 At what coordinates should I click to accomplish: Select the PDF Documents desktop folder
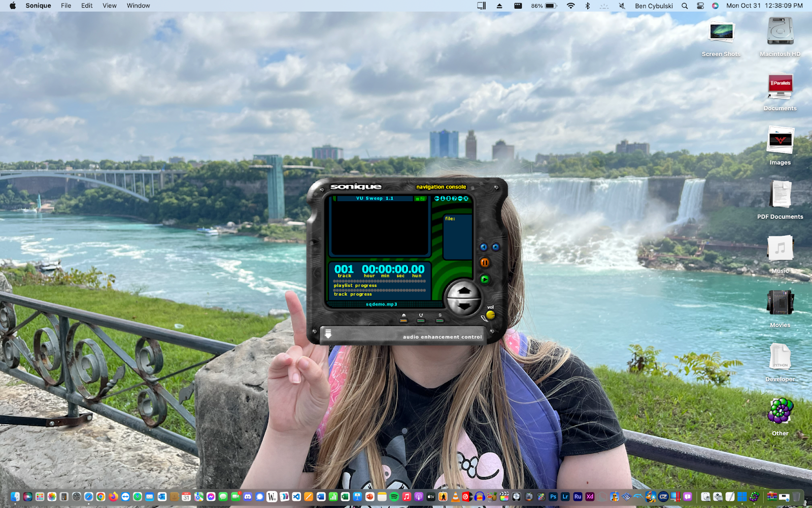[780, 200]
